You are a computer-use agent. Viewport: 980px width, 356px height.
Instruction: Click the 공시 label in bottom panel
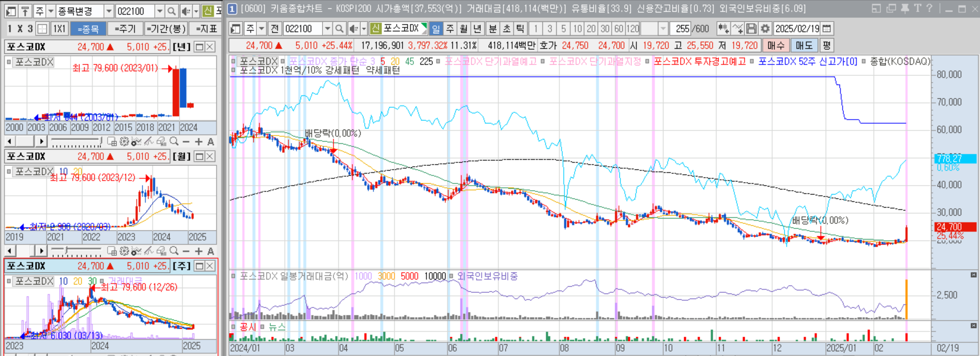coord(247,327)
